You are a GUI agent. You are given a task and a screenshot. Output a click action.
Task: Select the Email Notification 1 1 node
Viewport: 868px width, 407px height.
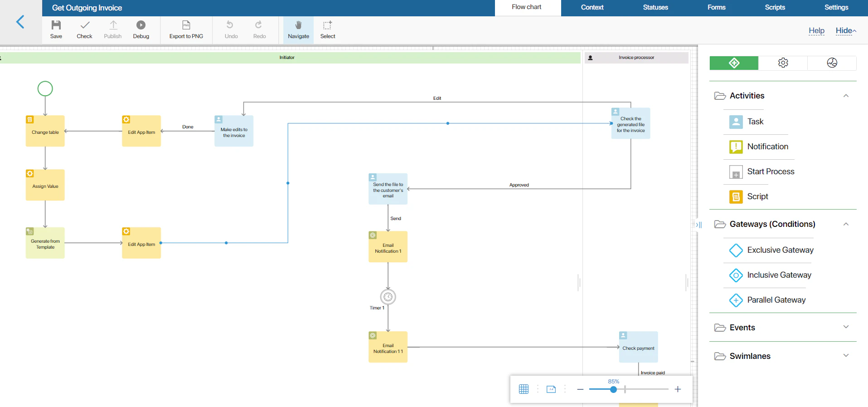pos(388,347)
